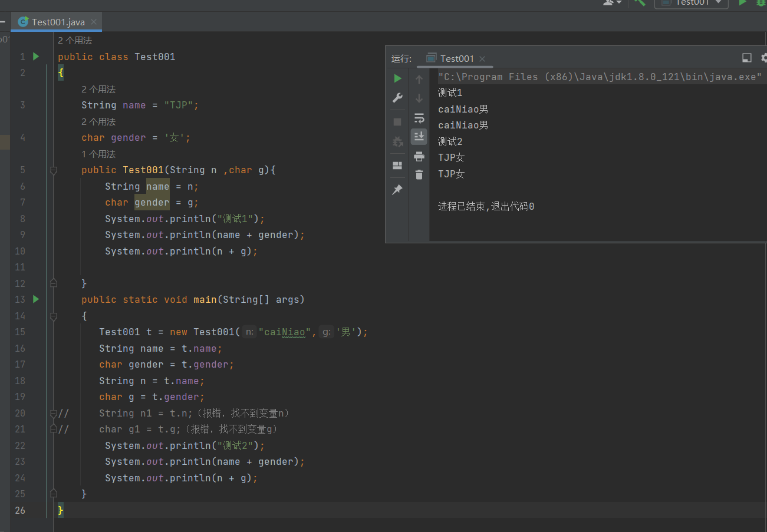The image size is (767, 532).
Task: Close the Test001 Run tab
Action: 482,58
